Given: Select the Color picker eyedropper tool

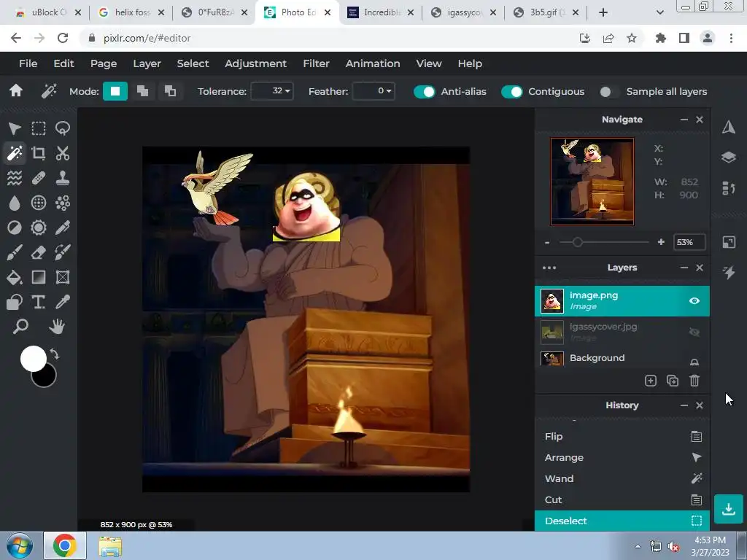Looking at the screenshot, I should [63, 302].
